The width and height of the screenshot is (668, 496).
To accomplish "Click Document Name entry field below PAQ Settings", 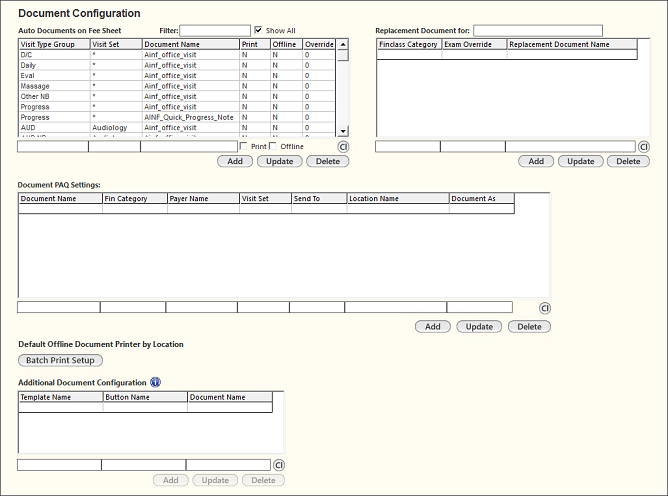I will click(59, 307).
